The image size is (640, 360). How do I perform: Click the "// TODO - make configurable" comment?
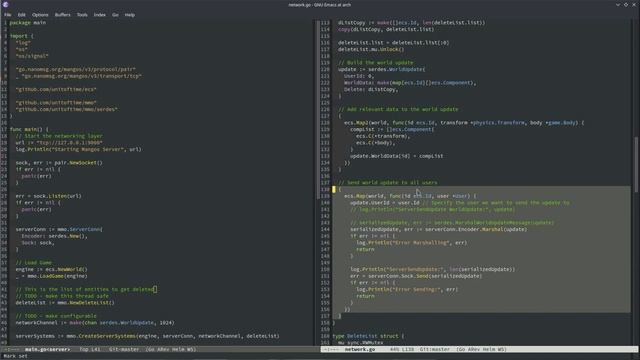pyautogui.click(x=56, y=316)
